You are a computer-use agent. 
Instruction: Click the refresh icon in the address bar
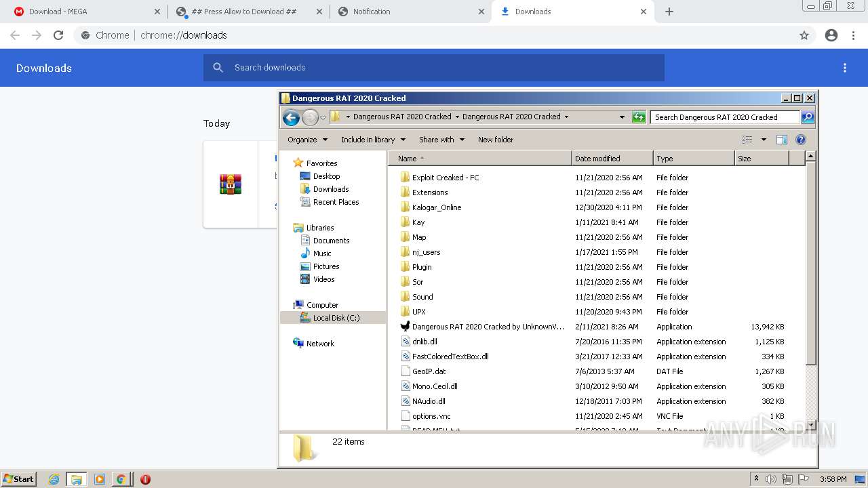click(x=639, y=117)
